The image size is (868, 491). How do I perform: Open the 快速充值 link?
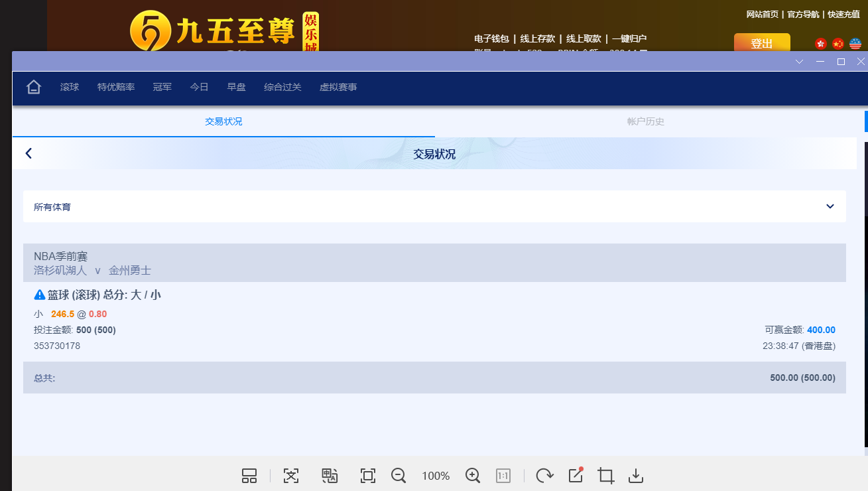pyautogui.click(x=844, y=14)
